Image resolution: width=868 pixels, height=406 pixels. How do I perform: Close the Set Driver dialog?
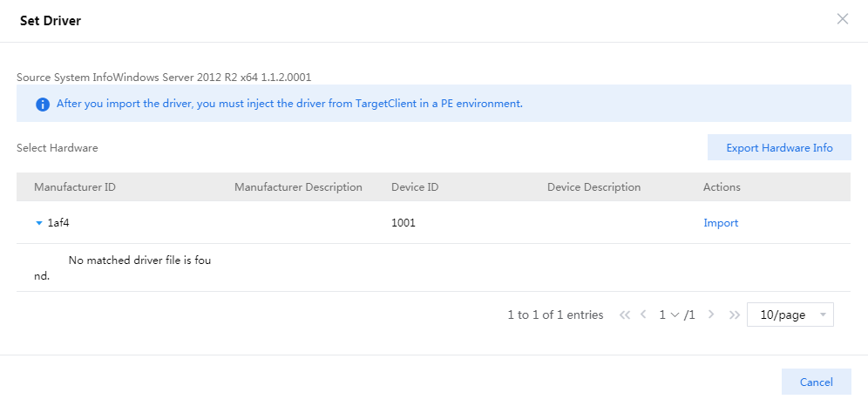842,19
